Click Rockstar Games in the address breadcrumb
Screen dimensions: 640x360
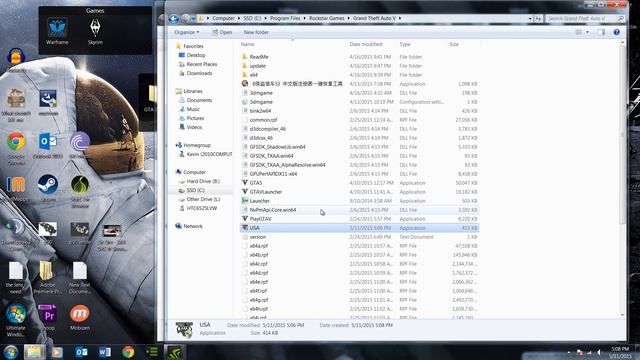point(326,18)
